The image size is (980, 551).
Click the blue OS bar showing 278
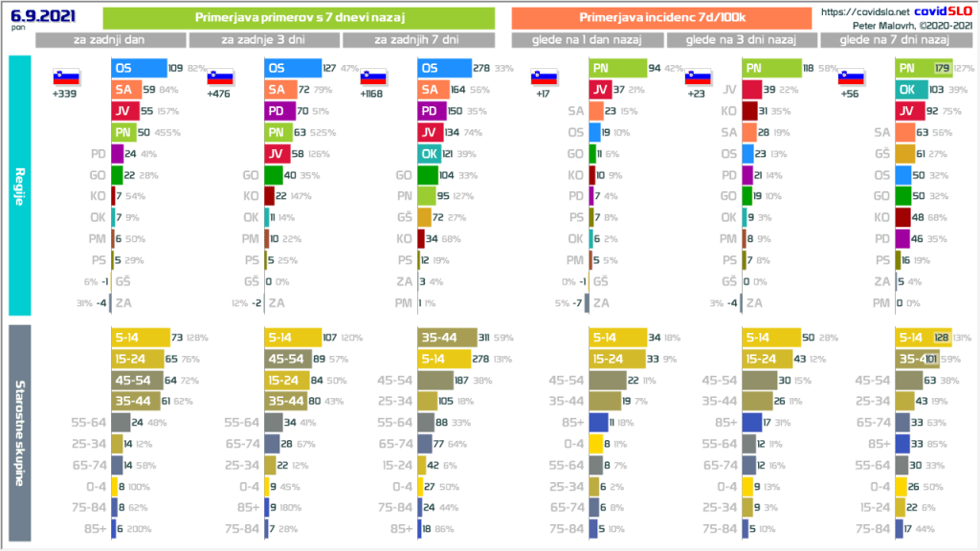(x=445, y=69)
